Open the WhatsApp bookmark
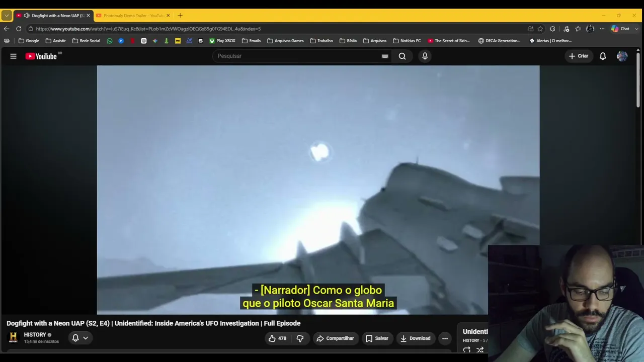The image size is (644, 362). [110, 41]
